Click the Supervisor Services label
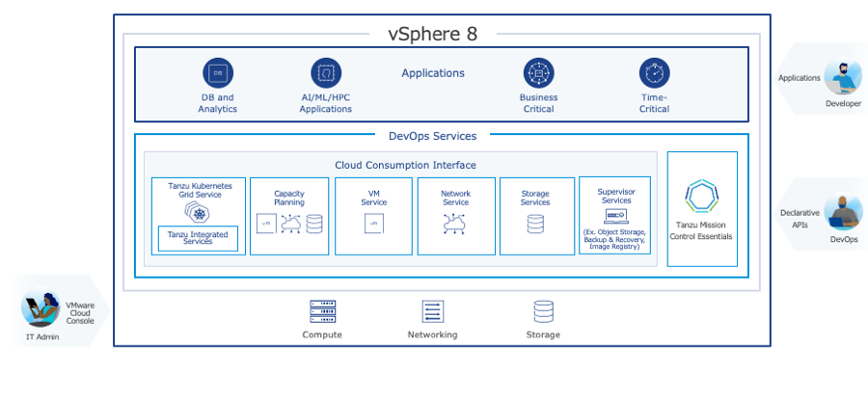Image resolution: width=868 pixels, height=399 pixels. 616,196
